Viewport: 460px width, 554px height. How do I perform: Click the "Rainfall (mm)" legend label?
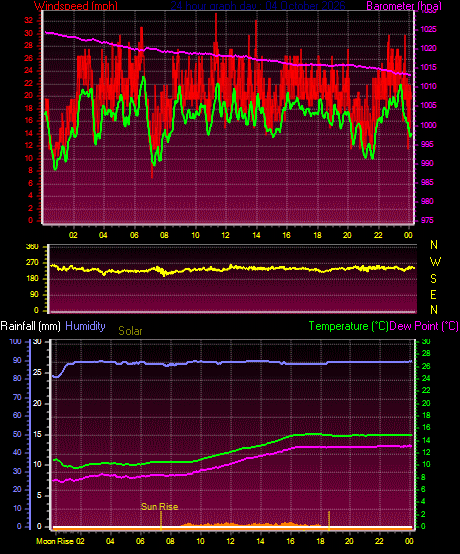pos(30,326)
